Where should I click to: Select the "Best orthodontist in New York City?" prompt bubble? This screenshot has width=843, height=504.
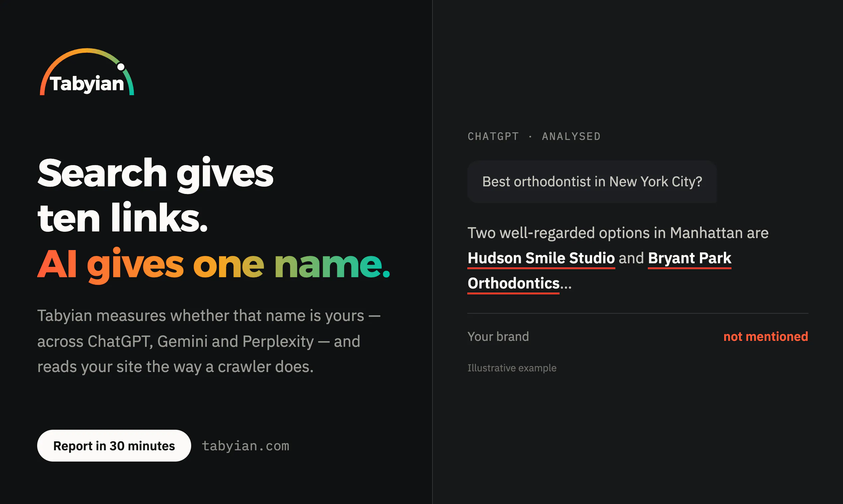(x=592, y=182)
